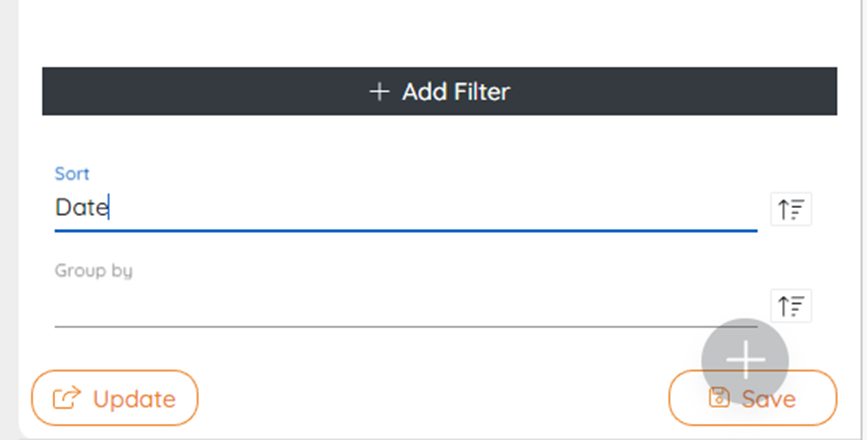Viewport: 867px width, 440px height.
Task: Flip ascending order arrow beside Date
Action: [791, 209]
